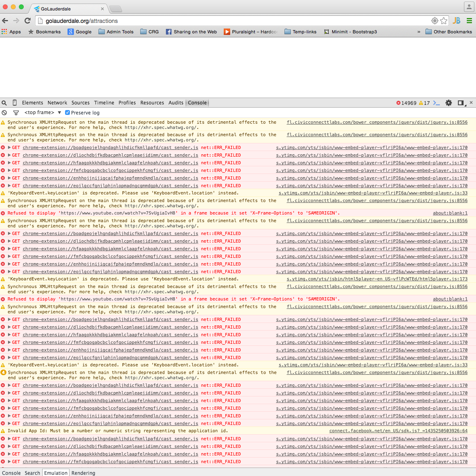
Task: Open the Other Bookmarks folder
Action: [x=449, y=32]
